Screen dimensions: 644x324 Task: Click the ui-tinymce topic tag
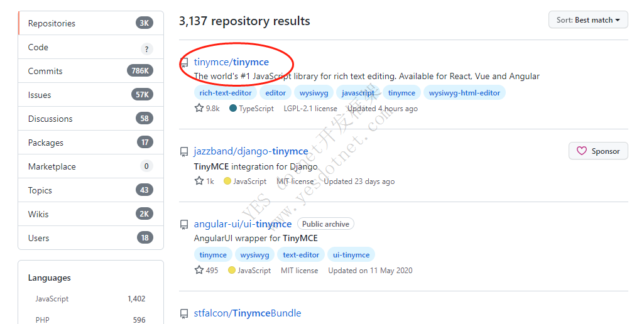tap(351, 254)
